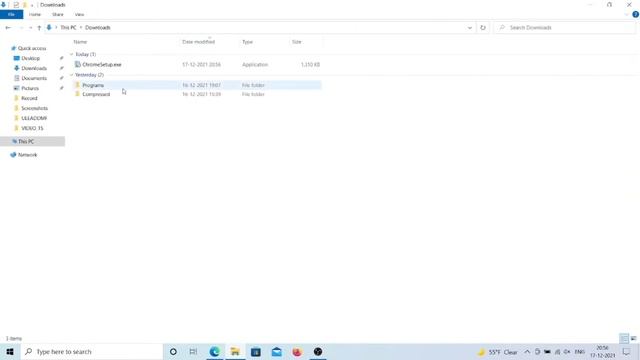640x360 pixels.
Task: Open Record folder in the navigation pane
Action: [x=29, y=98]
